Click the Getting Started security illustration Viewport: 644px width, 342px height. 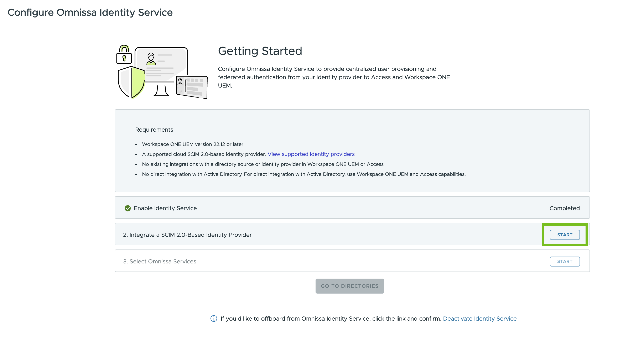[162, 72]
